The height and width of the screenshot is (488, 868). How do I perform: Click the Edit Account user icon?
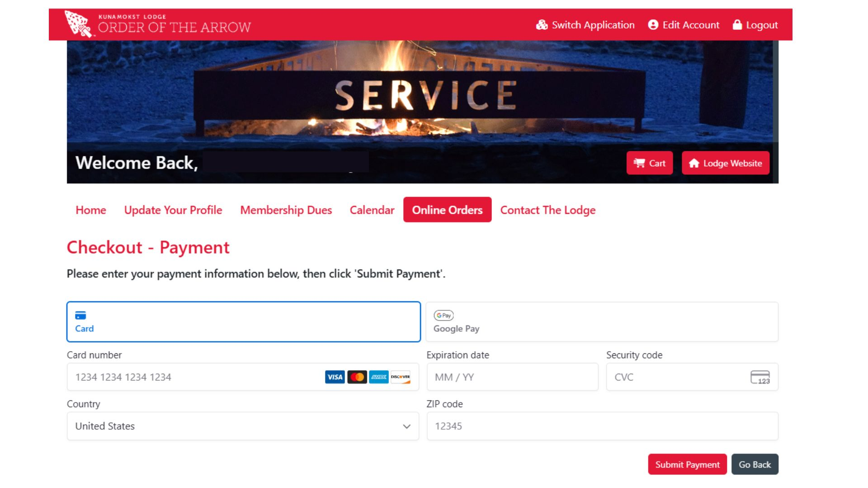tap(653, 25)
